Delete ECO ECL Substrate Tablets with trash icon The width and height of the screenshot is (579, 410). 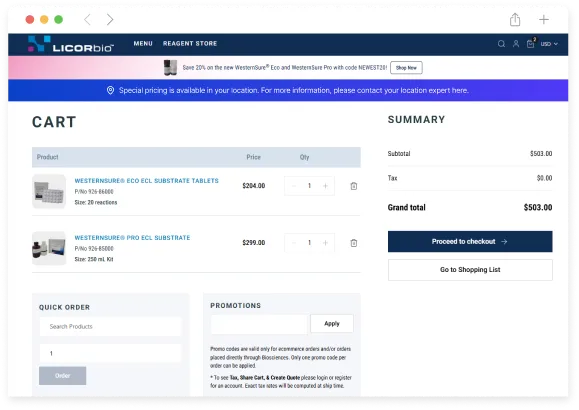pyautogui.click(x=353, y=186)
